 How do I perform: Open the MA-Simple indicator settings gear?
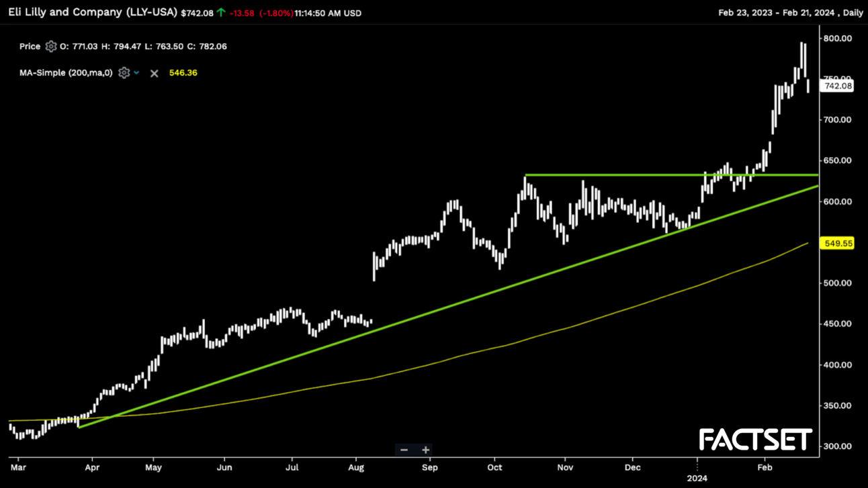[x=124, y=72]
